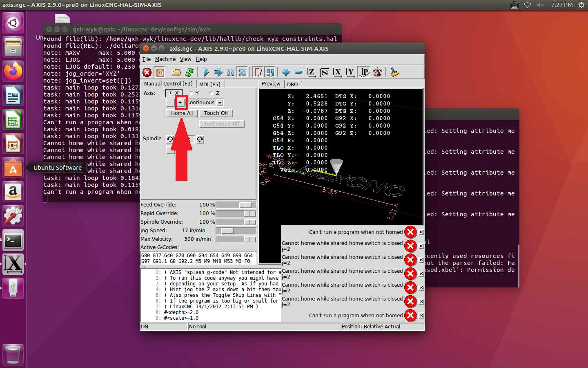Image resolution: width=588 pixels, height=368 pixels.
Task: Zoom out the preview with minus icon
Action: click(x=298, y=72)
